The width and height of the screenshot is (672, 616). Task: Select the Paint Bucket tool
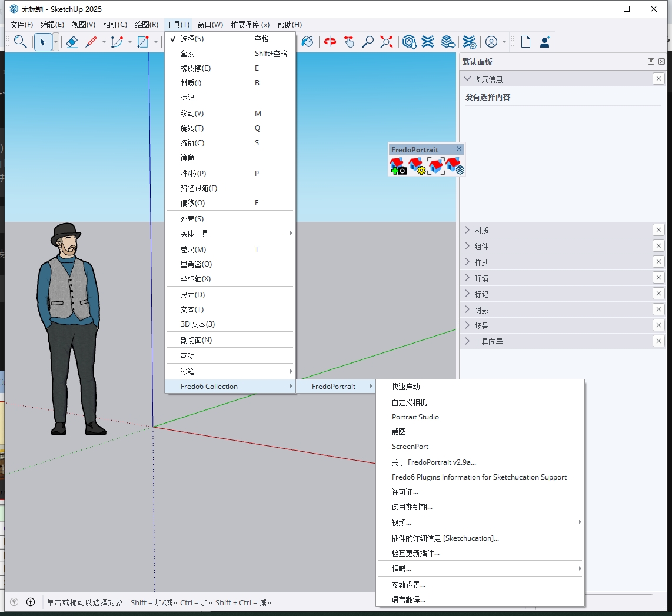tap(308, 42)
